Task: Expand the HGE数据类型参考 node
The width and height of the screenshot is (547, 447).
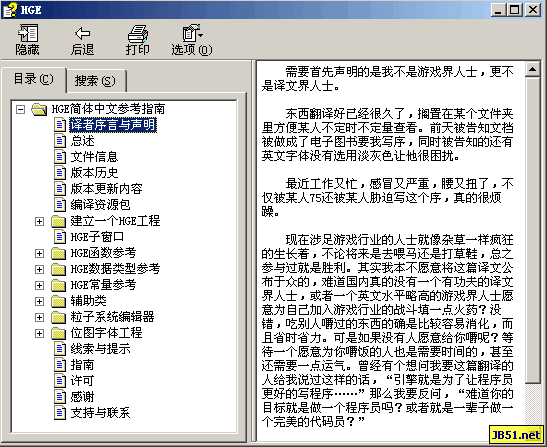Action: point(39,269)
